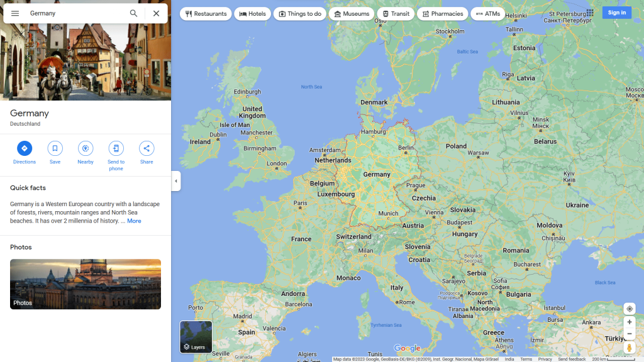The height and width of the screenshot is (362, 644).
Task: Click Send feedback in footer
Action: pyautogui.click(x=572, y=359)
